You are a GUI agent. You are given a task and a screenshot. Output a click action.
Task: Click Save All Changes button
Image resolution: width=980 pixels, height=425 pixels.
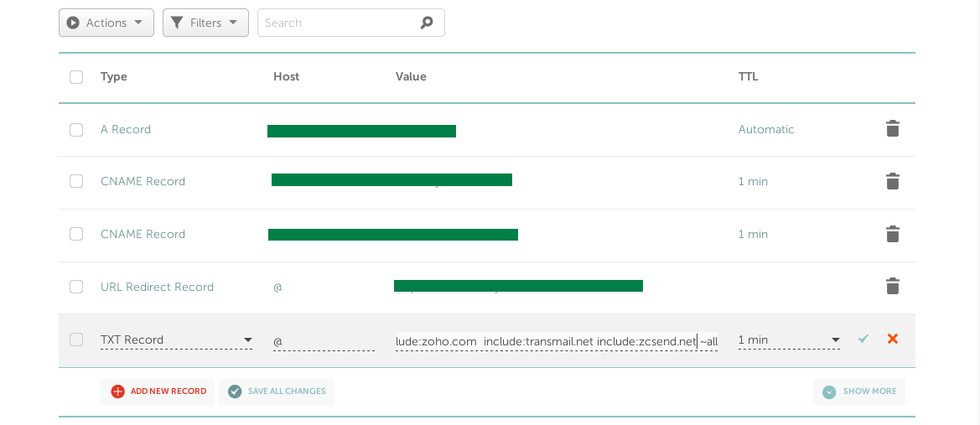[x=277, y=391]
